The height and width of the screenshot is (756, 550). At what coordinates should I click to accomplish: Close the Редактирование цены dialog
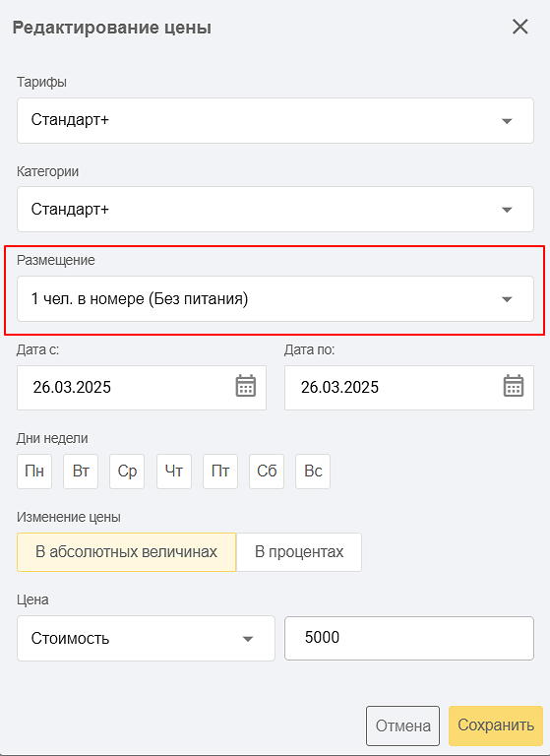520,27
